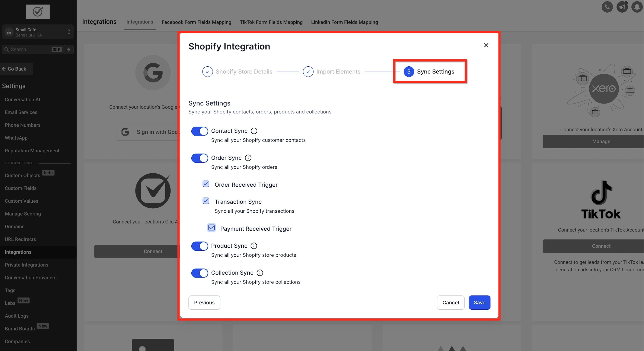
Task: Open the notifications bell icon
Action: [637, 7]
